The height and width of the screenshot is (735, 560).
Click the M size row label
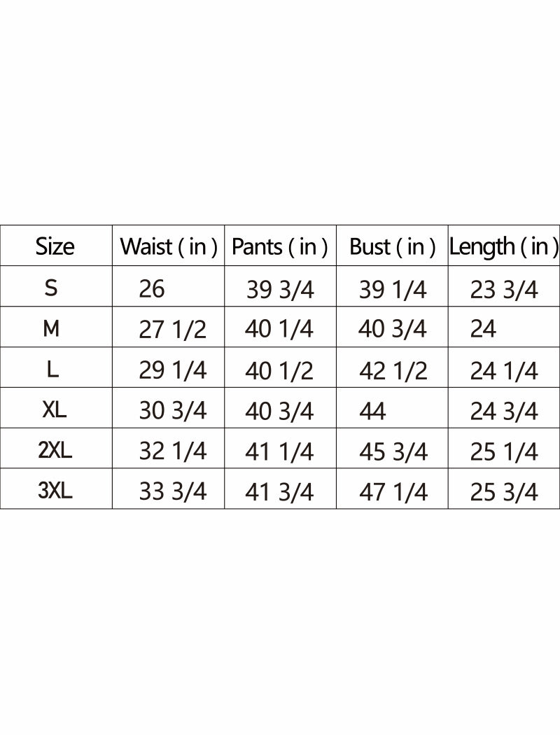[x=51, y=328]
